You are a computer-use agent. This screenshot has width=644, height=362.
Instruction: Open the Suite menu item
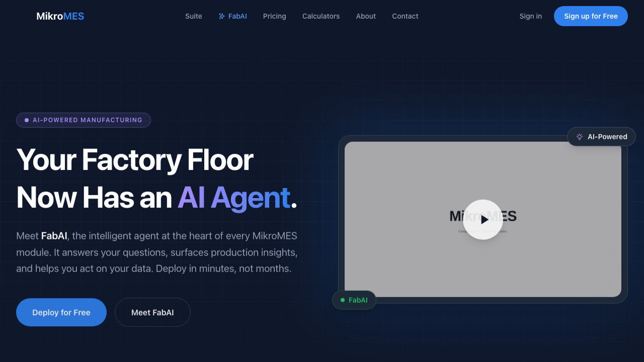coord(194,16)
